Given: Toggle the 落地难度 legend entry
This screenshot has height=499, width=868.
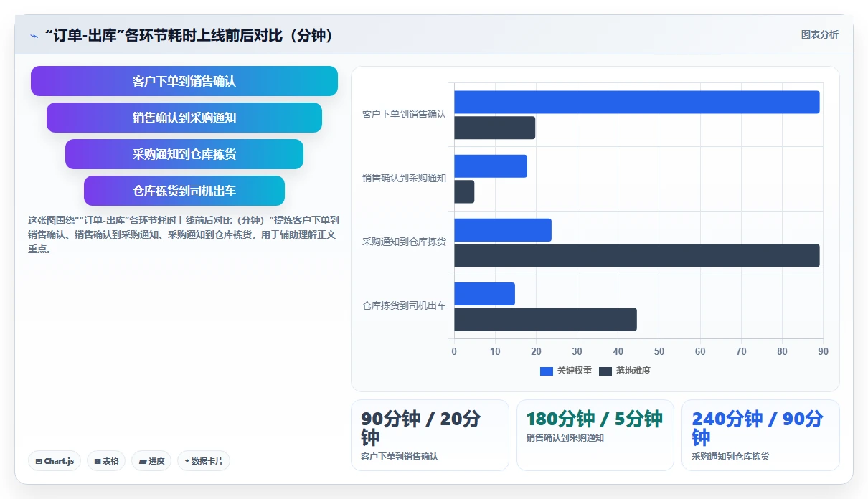Looking at the screenshot, I should pos(625,371).
